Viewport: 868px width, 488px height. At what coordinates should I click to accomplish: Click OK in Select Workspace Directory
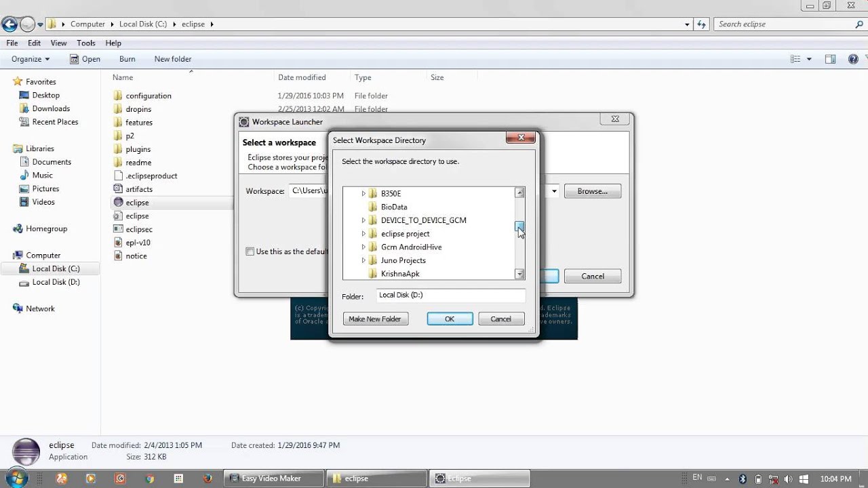click(450, 319)
